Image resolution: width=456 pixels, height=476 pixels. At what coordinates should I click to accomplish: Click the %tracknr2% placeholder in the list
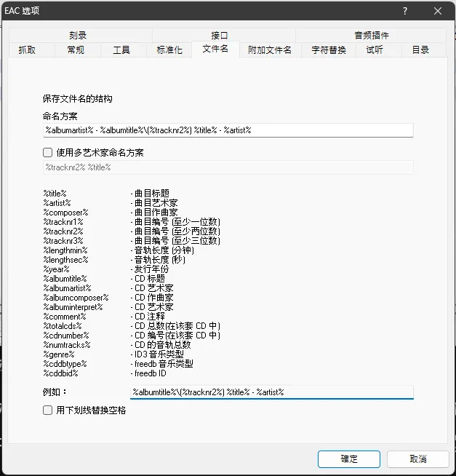[63, 231]
